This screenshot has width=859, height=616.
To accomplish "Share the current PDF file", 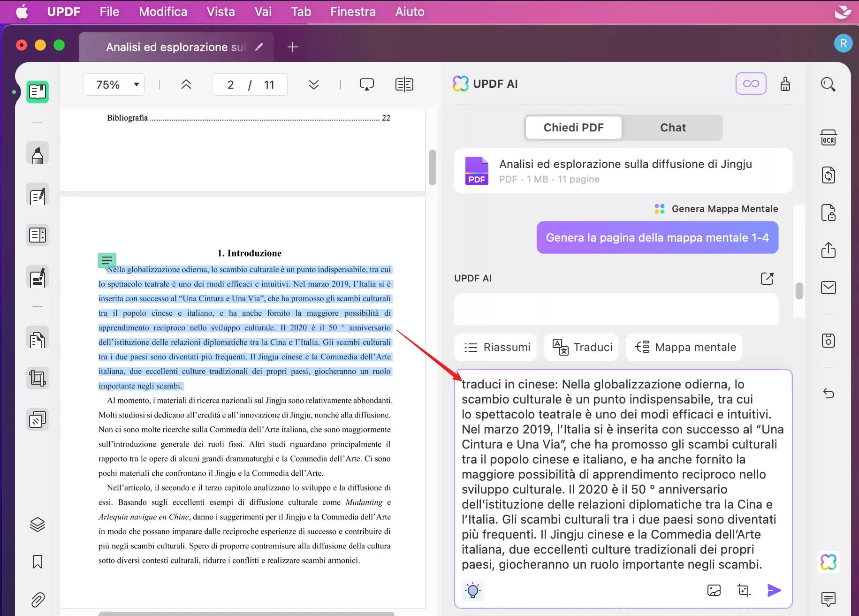I will (828, 250).
